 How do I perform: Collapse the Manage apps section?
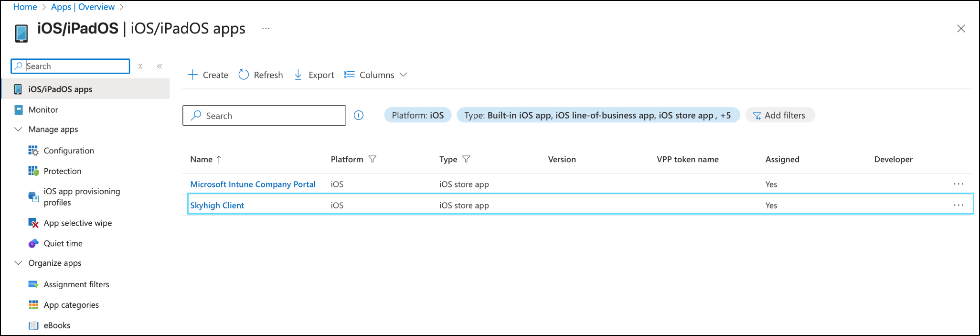[19, 130]
